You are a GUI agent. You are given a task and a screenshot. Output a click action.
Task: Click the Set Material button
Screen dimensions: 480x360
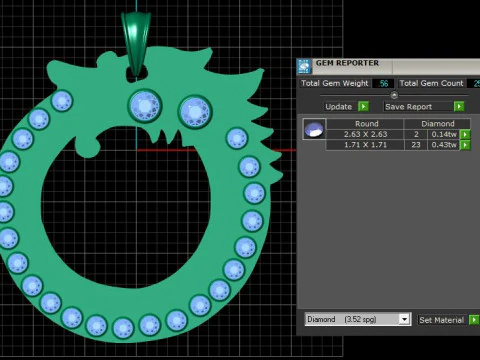click(443, 320)
